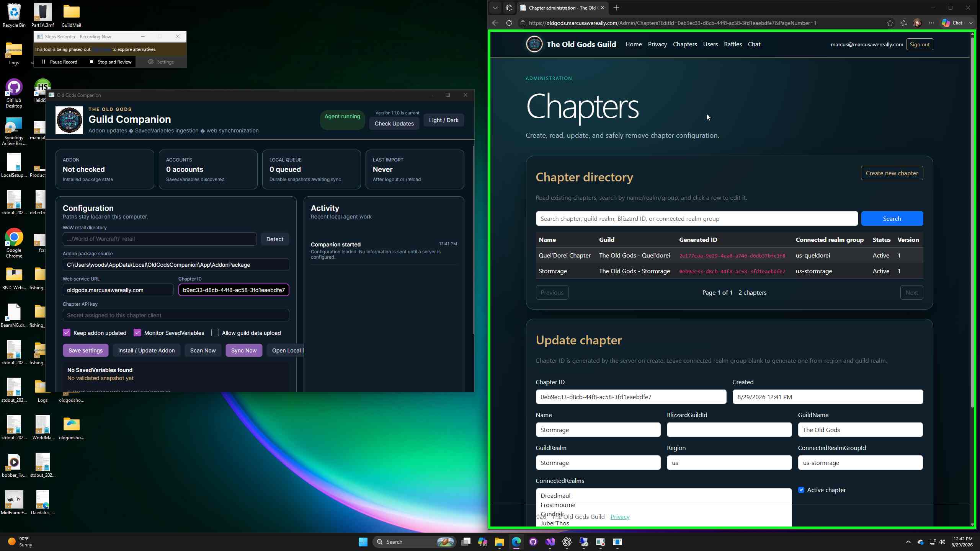Enable Allow guild data upload
Screen dimensions: 980x551
pyautogui.click(x=215, y=333)
